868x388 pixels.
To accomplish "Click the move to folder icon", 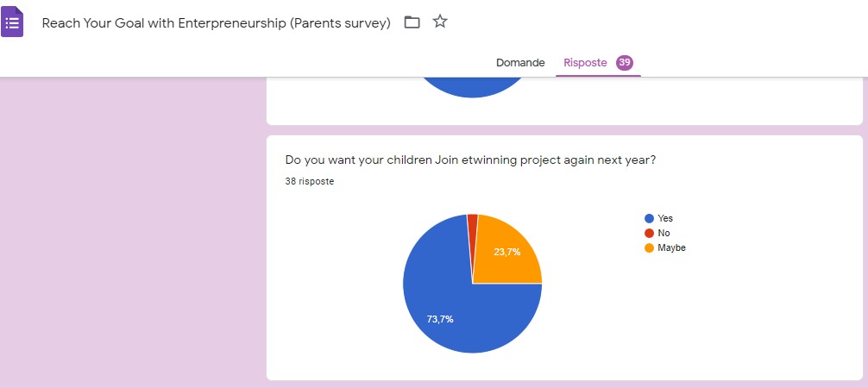I will point(412,22).
